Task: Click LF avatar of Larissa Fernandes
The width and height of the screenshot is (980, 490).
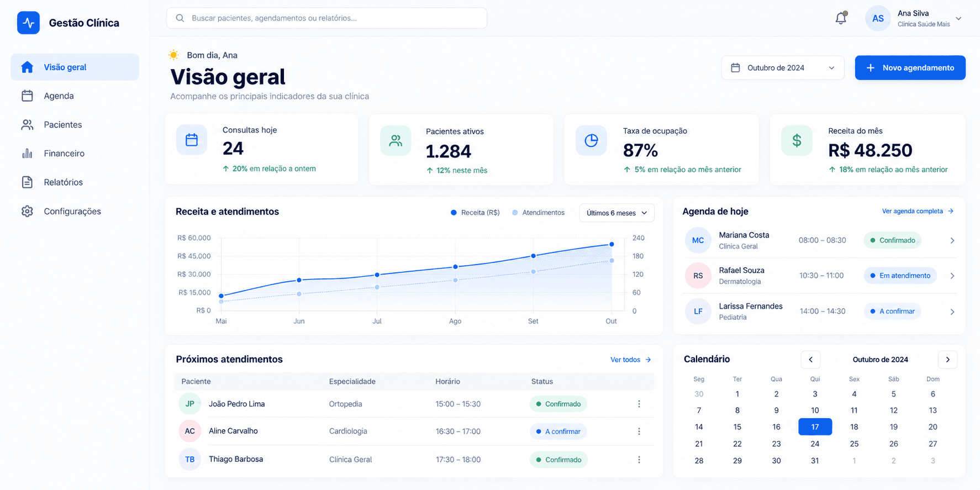Action: 698,312
